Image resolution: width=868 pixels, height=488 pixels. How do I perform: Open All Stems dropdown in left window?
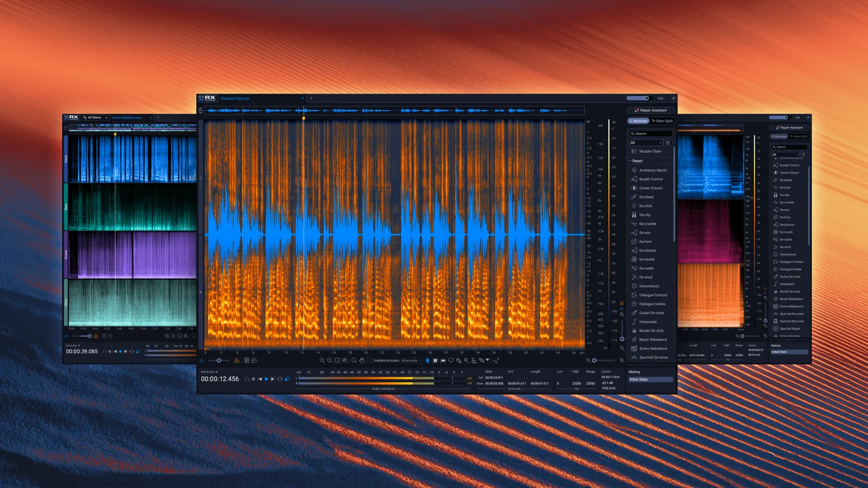point(95,118)
